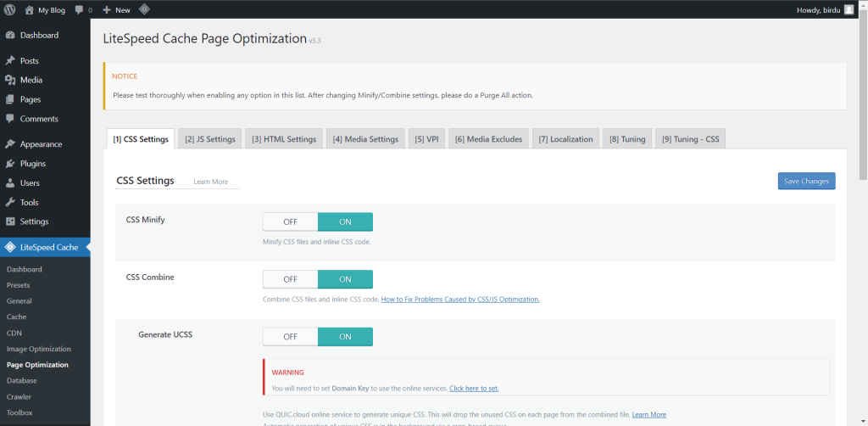This screenshot has width=868, height=426.
Task: Click the user avatar next to Howdy, birdu
Action: (x=849, y=9)
